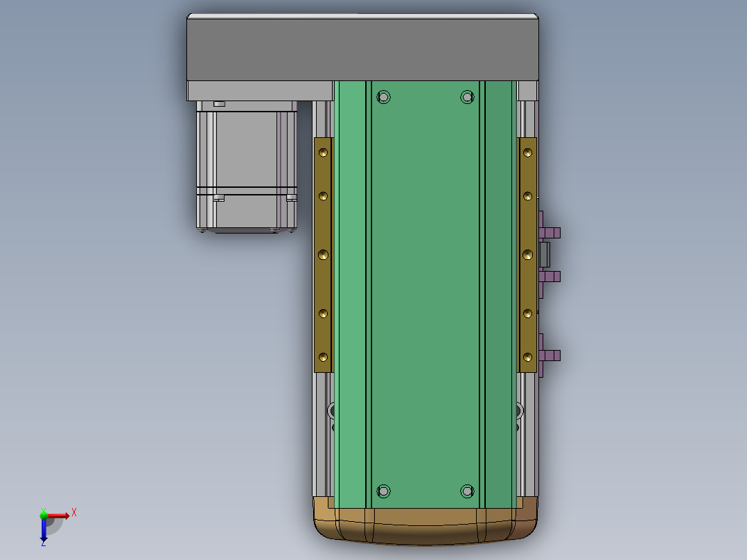Click the top-left counterbored hole on green plate
The image size is (747, 560).
383,97
